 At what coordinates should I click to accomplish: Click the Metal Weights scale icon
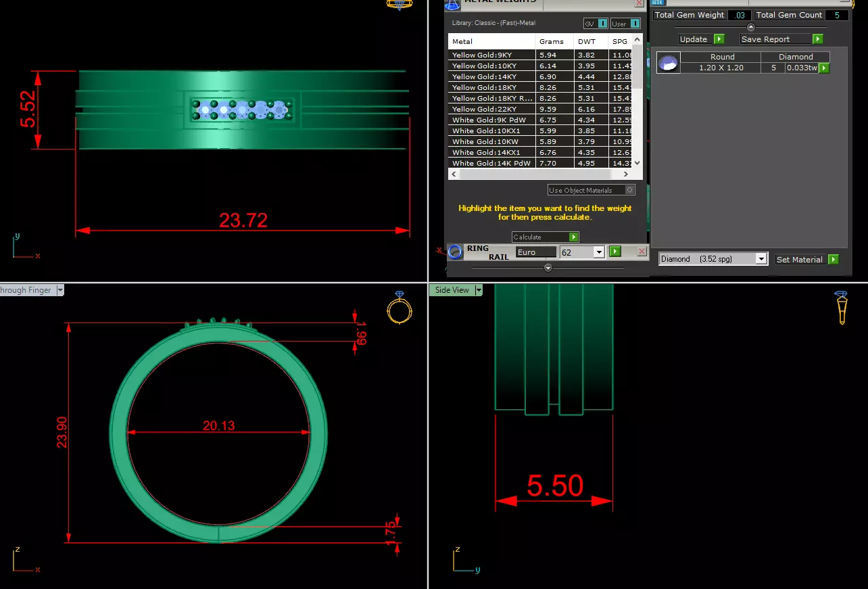(452, 4)
